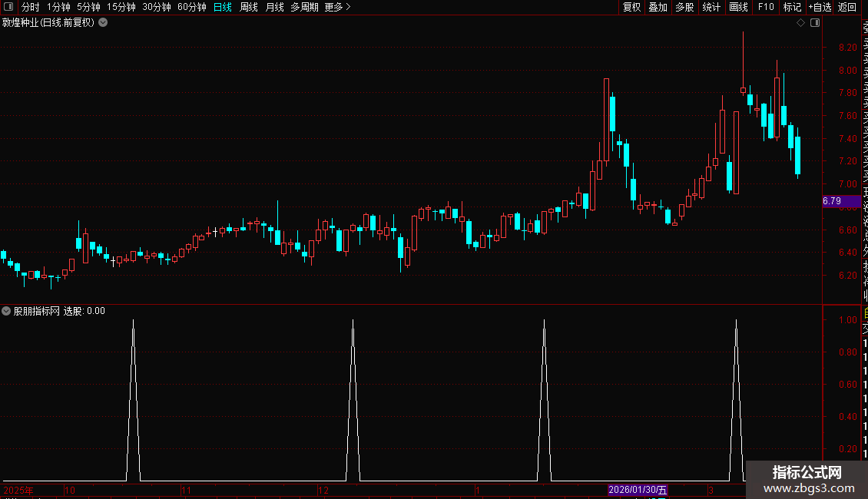Image resolution: width=868 pixels, height=499 pixels.
Task: Click the 返回 back button
Action: point(847,7)
